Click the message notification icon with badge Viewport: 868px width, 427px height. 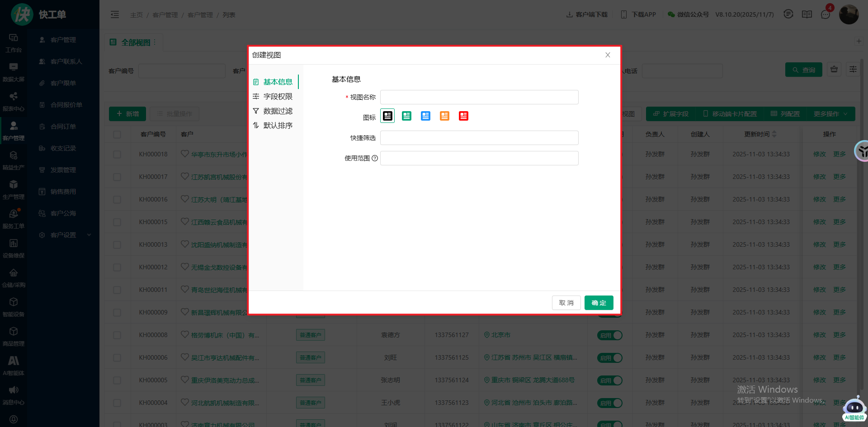[826, 14]
